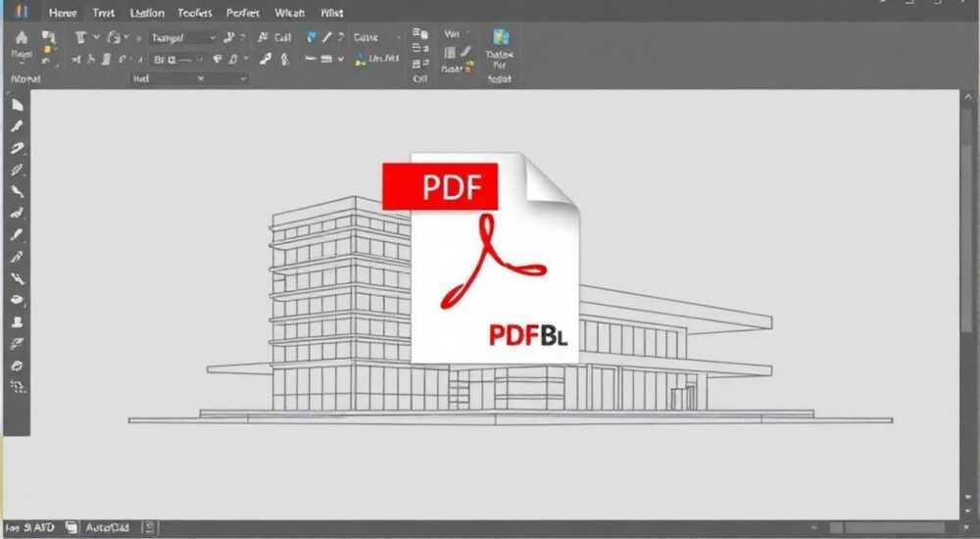
Task: Open the Home ribbon tab
Action: coord(63,13)
